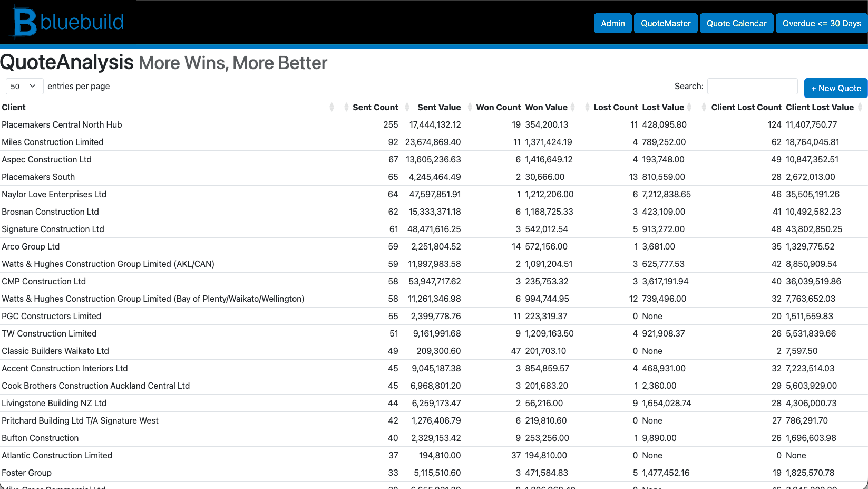This screenshot has height=489, width=868.
Task: Click PGC Constructors Limited
Action: click(x=51, y=316)
